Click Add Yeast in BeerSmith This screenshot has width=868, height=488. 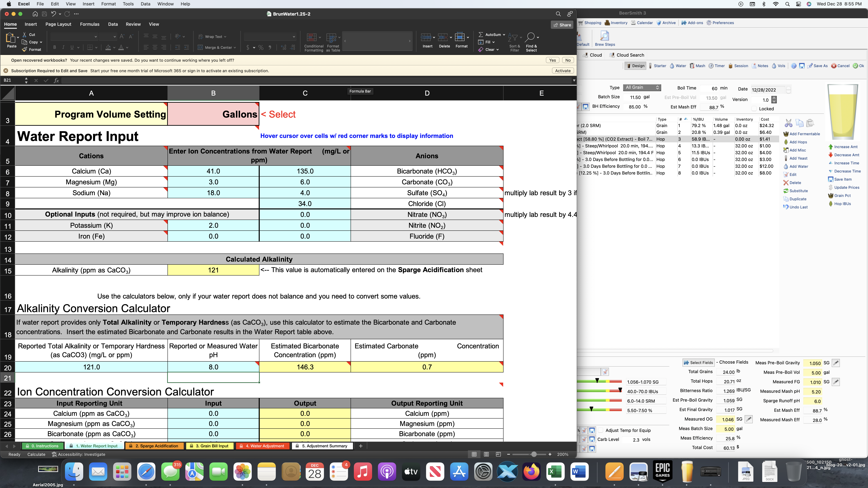[795, 158]
